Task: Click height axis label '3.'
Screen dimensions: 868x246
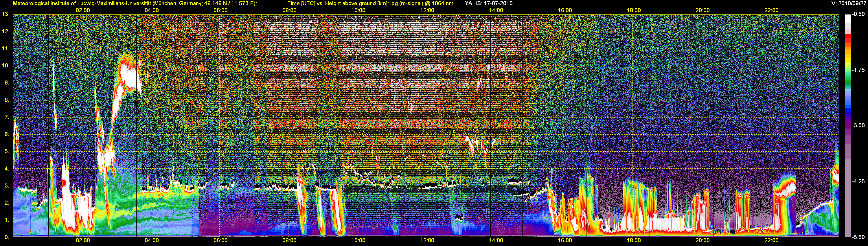Action: click(x=7, y=186)
